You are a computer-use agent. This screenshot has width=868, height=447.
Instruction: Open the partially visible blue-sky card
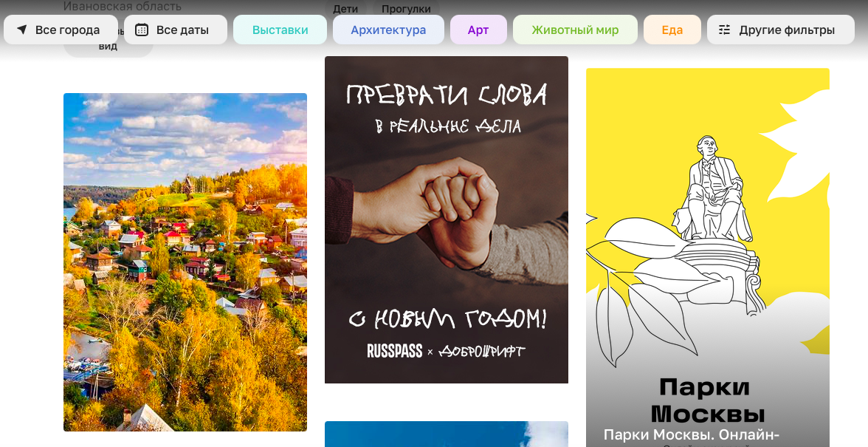[x=446, y=434]
